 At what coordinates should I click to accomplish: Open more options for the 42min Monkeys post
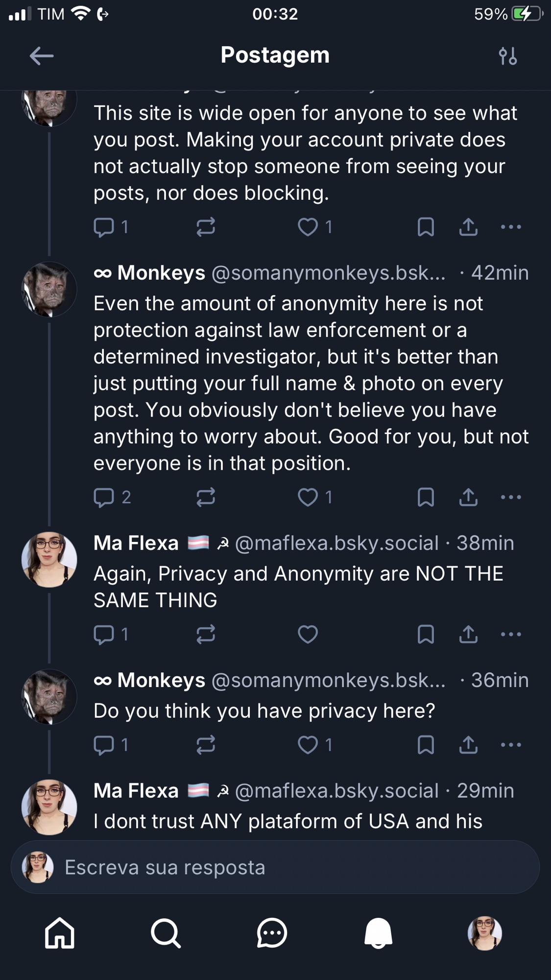point(511,497)
